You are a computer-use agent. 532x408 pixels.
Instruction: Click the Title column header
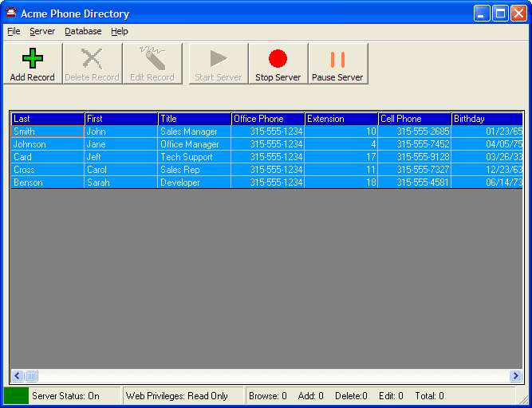pos(195,119)
